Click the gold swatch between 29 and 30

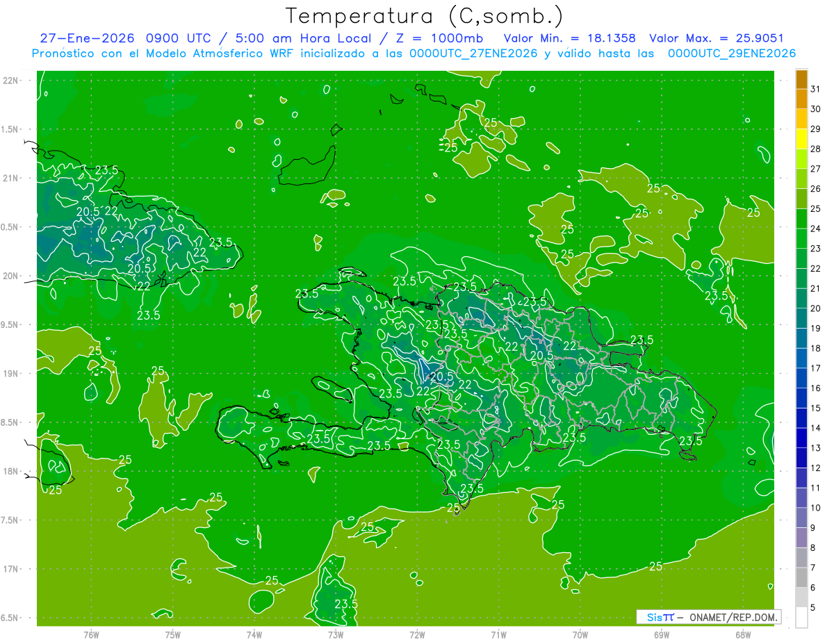pos(801,119)
